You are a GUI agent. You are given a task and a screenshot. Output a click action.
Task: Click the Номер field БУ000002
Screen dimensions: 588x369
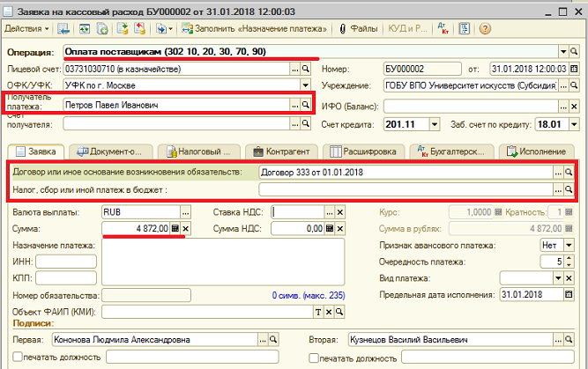click(422, 69)
